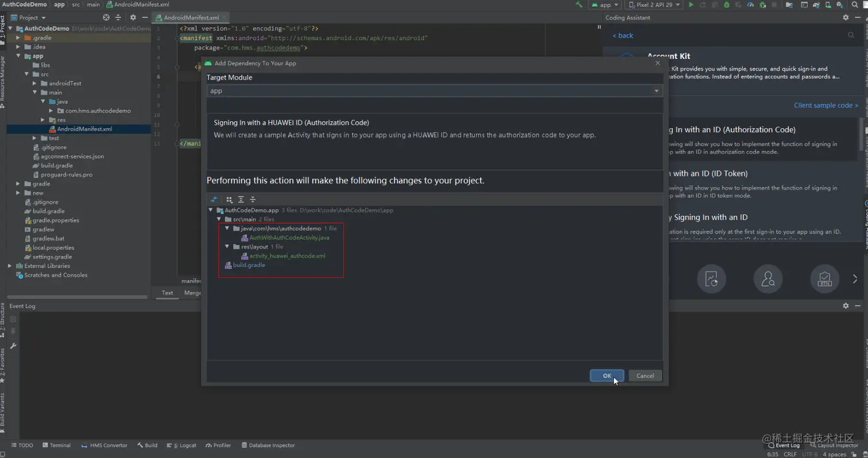868x458 pixels.
Task: Click the Group By icon in dialog toolbar
Action: (x=230, y=200)
